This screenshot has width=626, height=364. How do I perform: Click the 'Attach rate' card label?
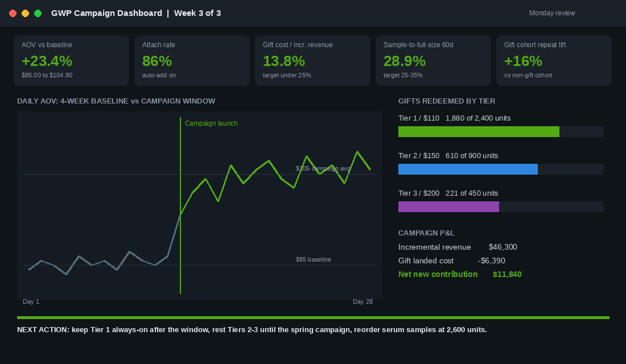[x=159, y=45]
